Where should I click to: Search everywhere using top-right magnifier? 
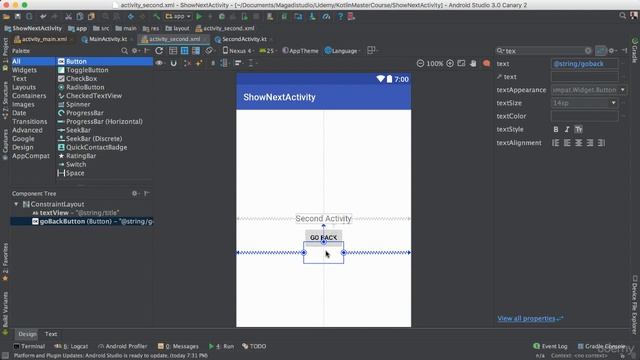[622, 16]
